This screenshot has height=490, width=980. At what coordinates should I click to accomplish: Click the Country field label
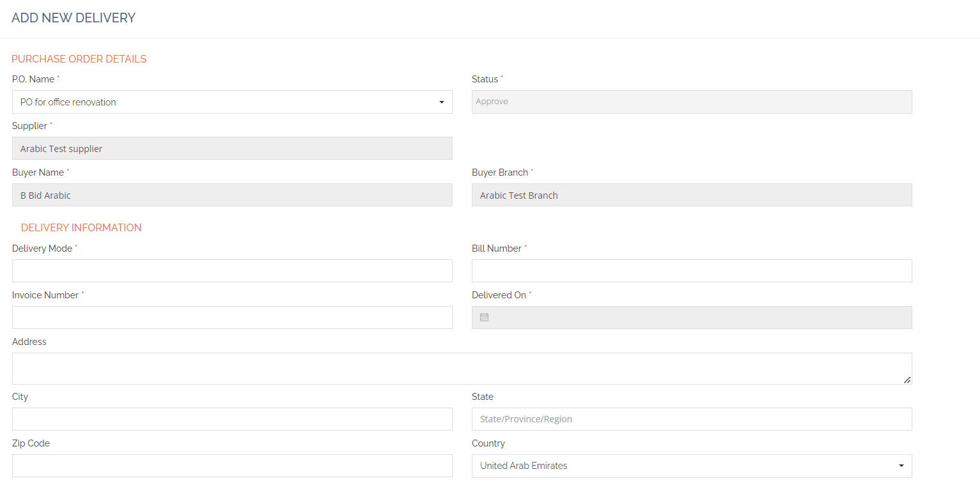[x=488, y=443]
